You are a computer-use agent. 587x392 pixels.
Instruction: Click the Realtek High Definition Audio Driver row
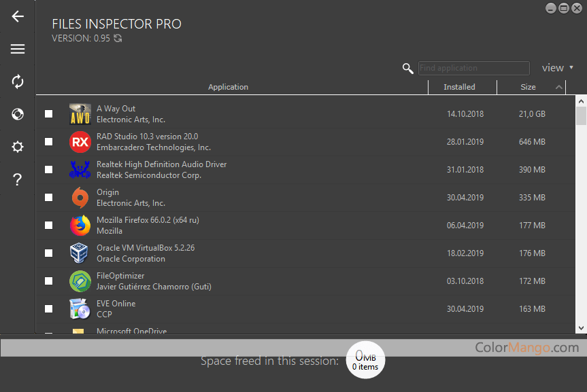point(161,170)
